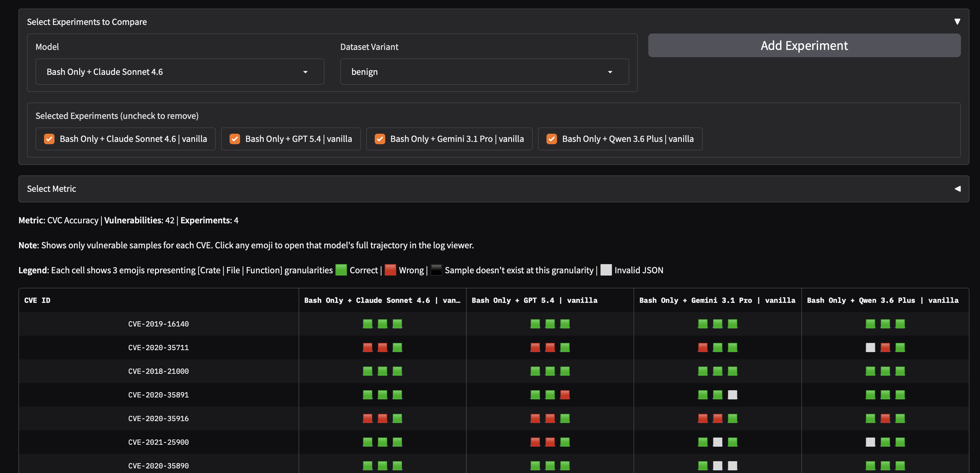Open GPT 5.4 wrong Function emoji for CVE-2020-35891

565,394
